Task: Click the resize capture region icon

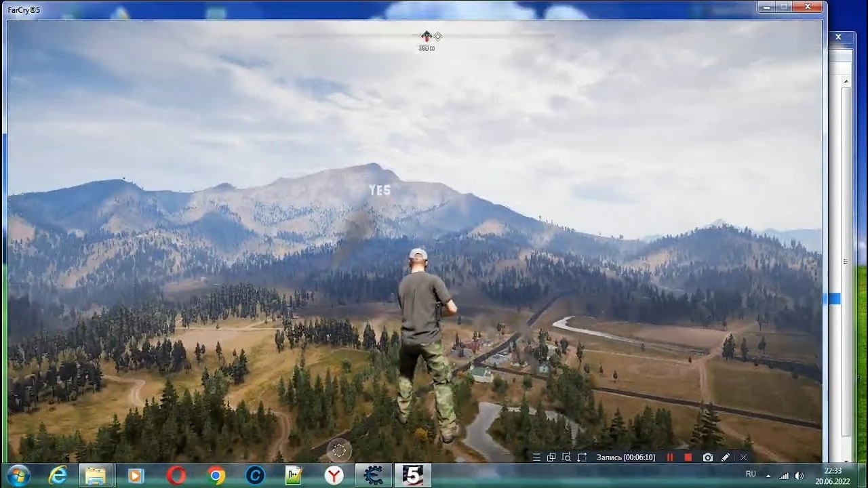Action: tap(582, 457)
